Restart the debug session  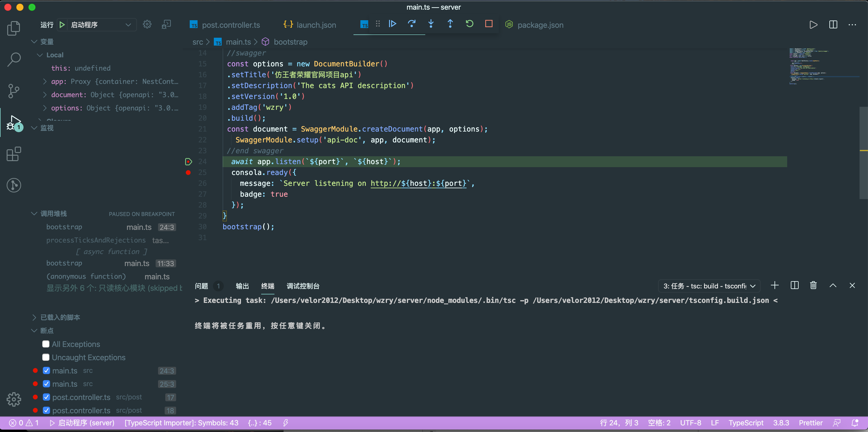coord(469,24)
